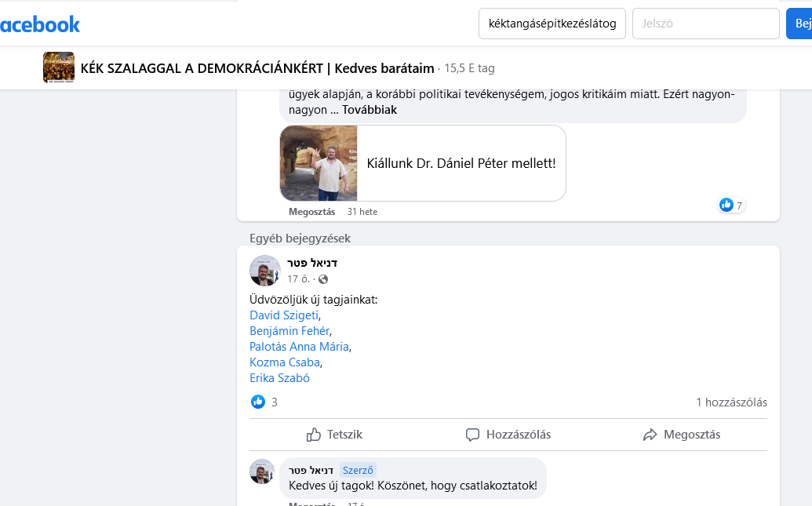Share the post with Megosztás button
Screen dimensions: 812x506
pyautogui.click(x=682, y=435)
